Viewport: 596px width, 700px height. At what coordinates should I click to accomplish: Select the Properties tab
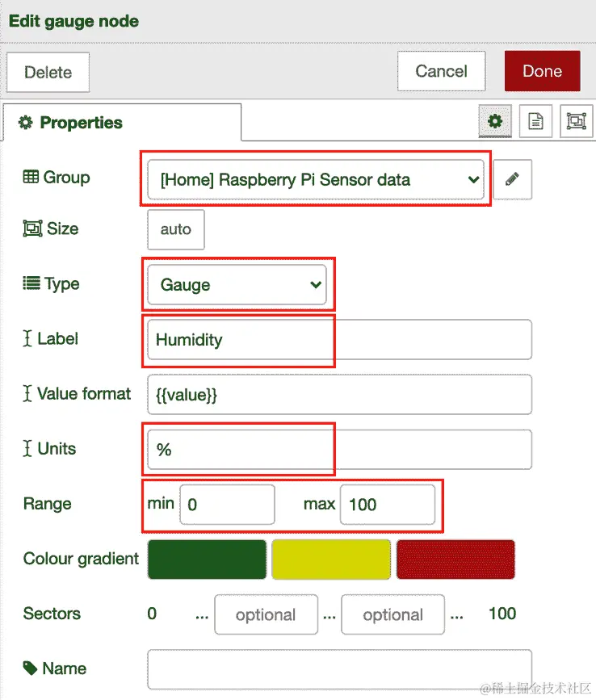coord(122,123)
